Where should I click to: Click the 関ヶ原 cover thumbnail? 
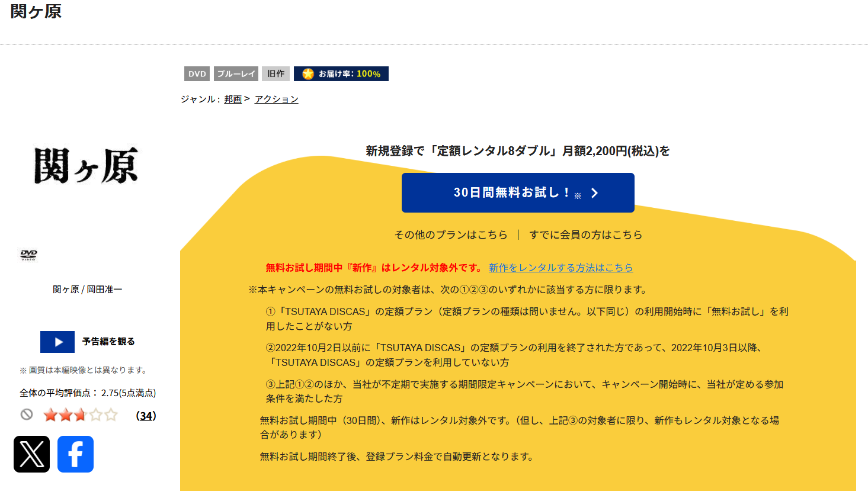[x=87, y=166]
